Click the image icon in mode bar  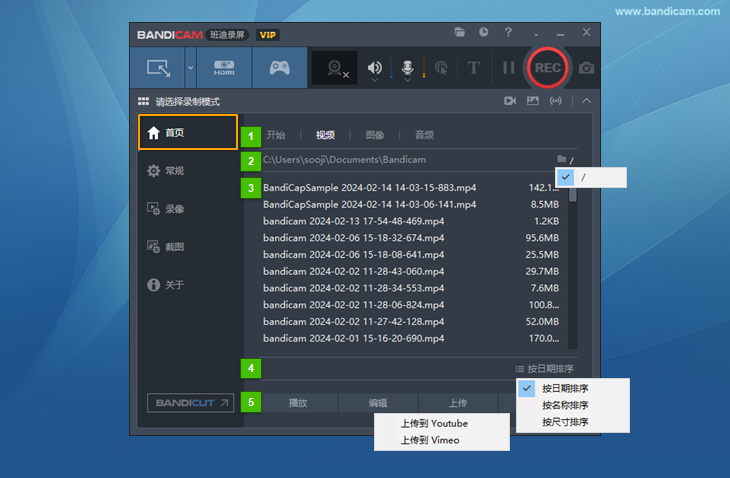533,101
